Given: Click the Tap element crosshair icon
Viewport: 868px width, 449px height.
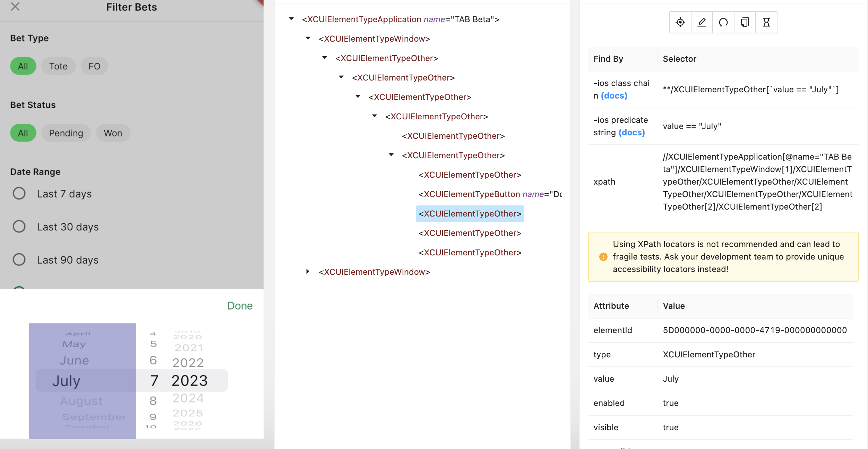Looking at the screenshot, I should [x=680, y=23].
